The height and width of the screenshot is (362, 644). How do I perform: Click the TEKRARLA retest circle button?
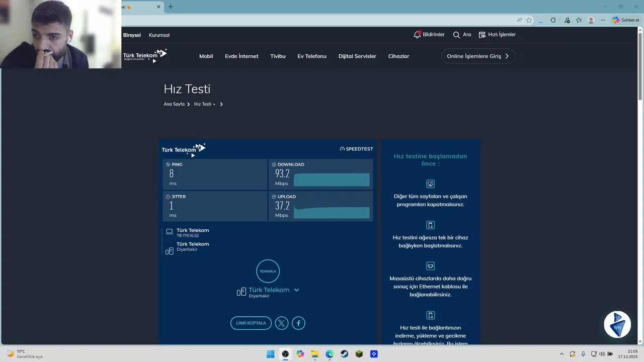[268, 271]
